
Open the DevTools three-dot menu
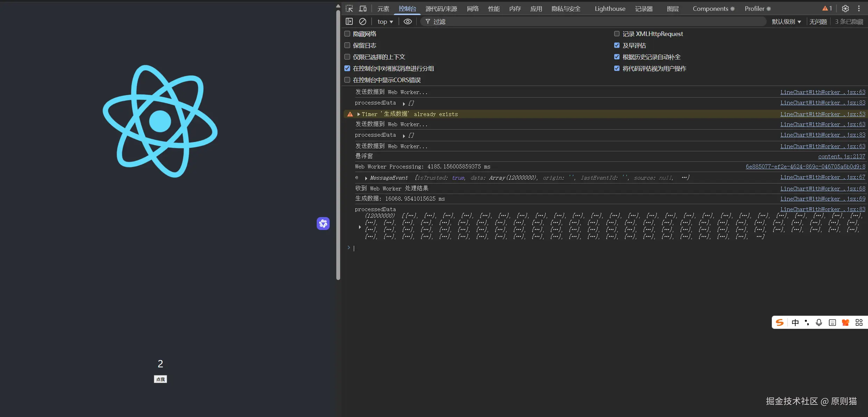[x=859, y=9]
